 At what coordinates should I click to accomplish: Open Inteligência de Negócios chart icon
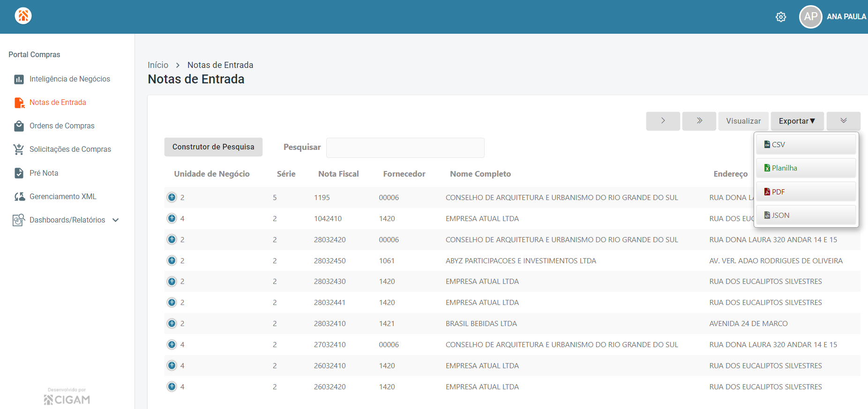(x=19, y=79)
